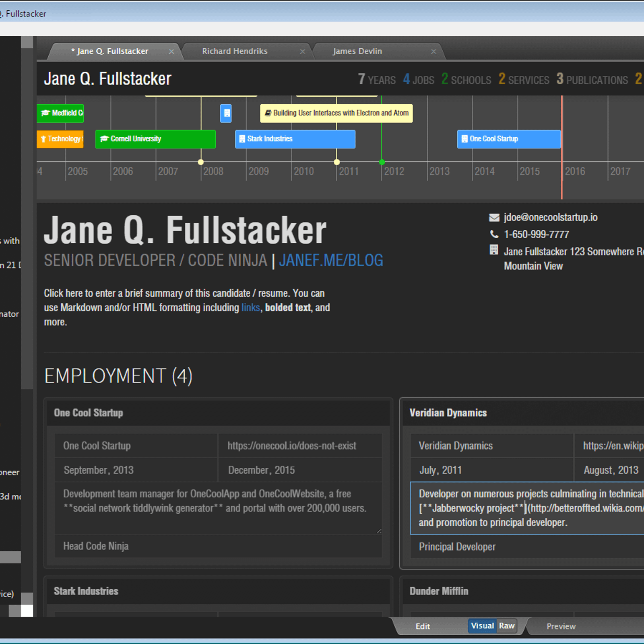
Task: Edit One Cool Startup employer name field
Action: 136,446
